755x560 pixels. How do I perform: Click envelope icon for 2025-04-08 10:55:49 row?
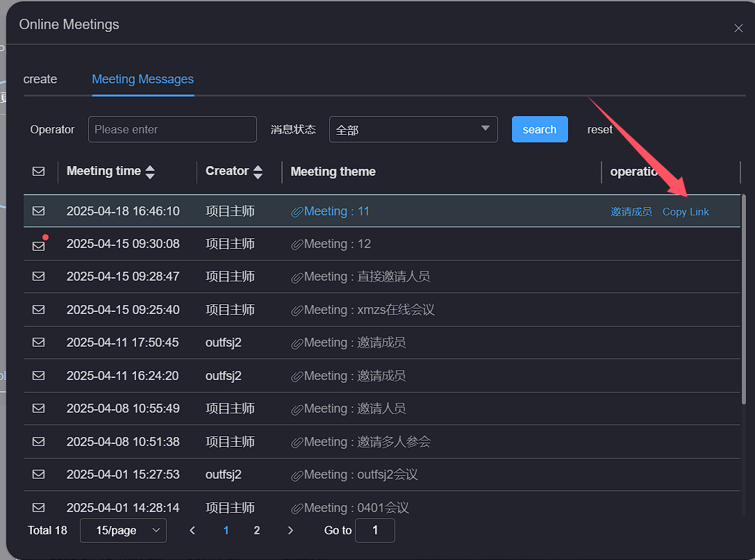click(38, 409)
